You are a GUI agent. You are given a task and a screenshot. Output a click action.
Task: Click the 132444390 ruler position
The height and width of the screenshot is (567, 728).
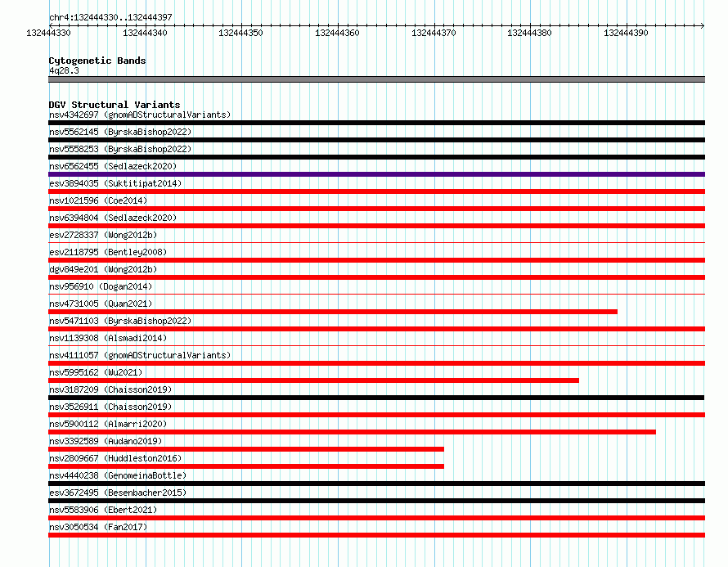pyautogui.click(x=626, y=33)
